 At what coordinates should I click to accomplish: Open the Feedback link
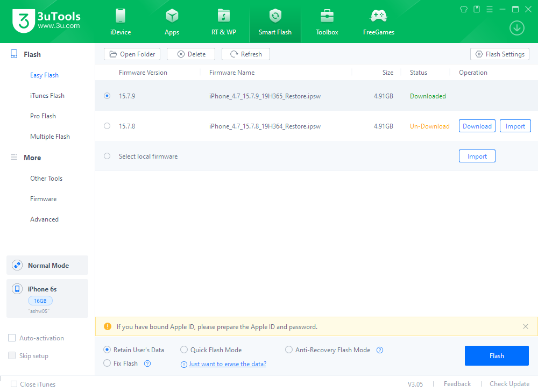(457, 384)
